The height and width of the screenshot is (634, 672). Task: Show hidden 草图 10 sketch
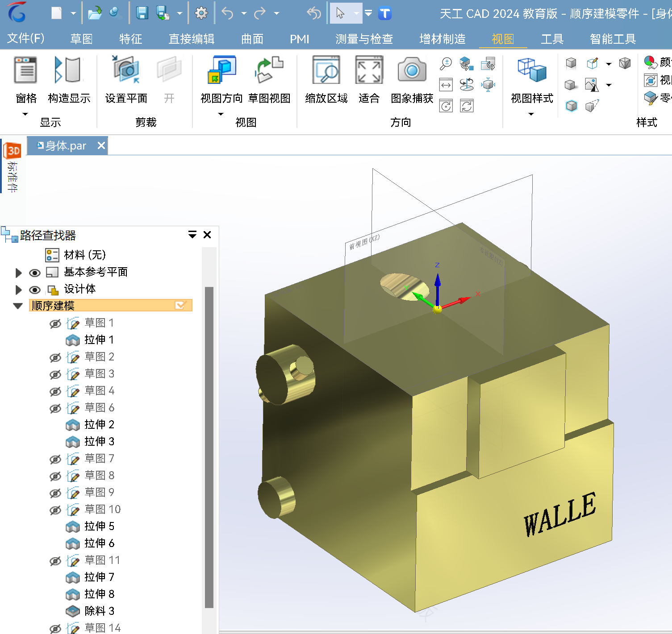point(55,510)
